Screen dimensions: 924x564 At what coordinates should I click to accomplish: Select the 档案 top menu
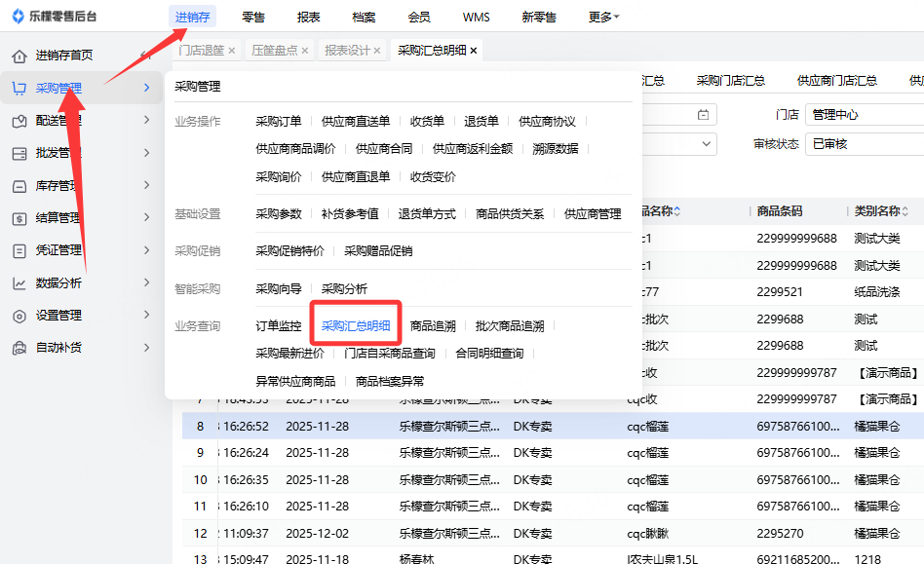[364, 18]
